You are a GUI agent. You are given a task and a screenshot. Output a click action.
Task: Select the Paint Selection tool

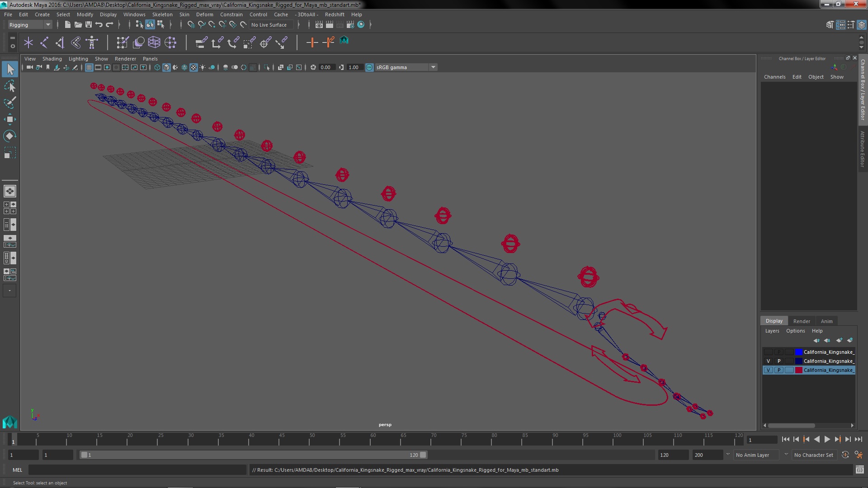[9, 103]
